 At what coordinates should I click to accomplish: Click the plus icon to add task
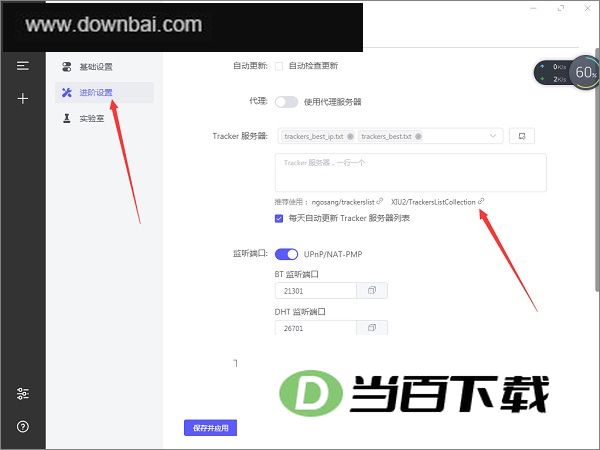click(23, 98)
